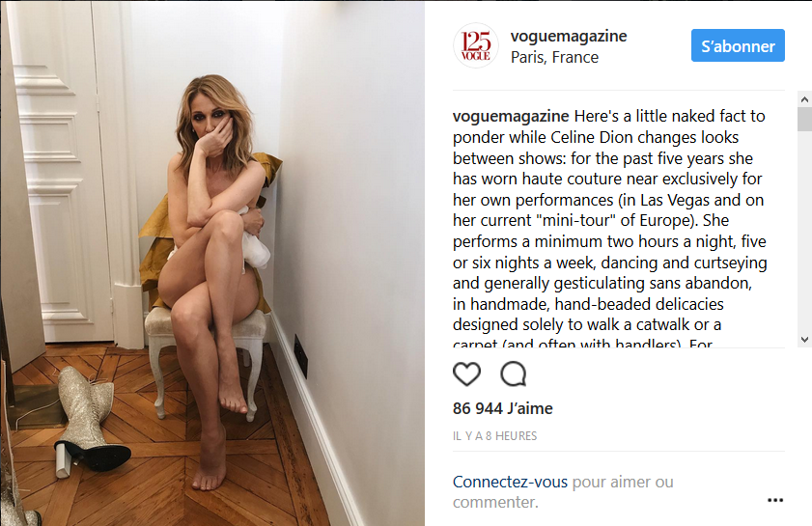Open voguemagazine username in the post header
Screen dimensions: 812x526
tap(569, 36)
